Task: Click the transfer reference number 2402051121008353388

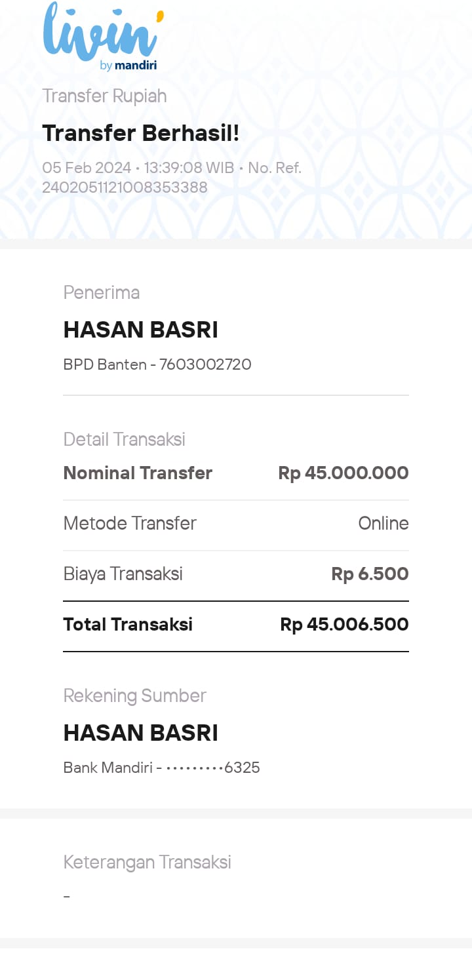Action: [125, 187]
